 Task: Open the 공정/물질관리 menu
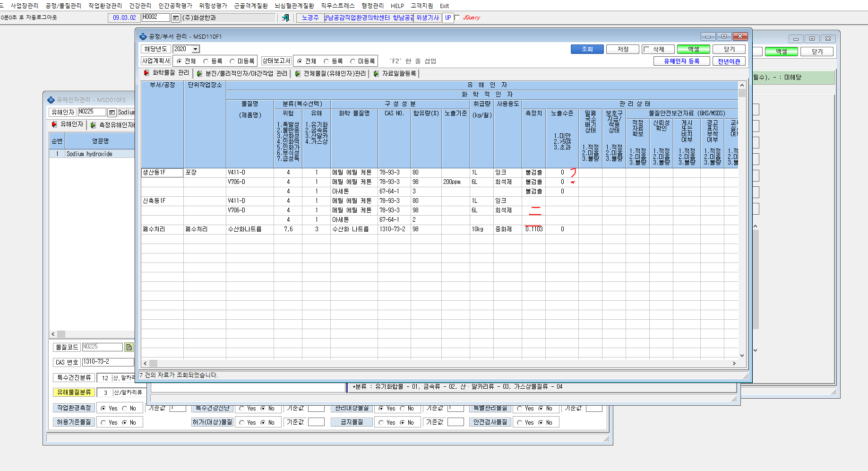63,6
